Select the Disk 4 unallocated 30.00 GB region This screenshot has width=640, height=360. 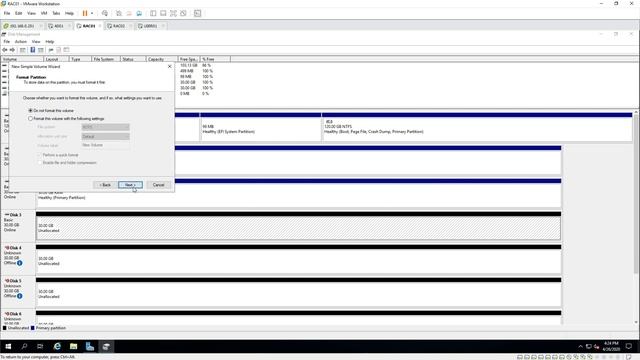click(298, 261)
